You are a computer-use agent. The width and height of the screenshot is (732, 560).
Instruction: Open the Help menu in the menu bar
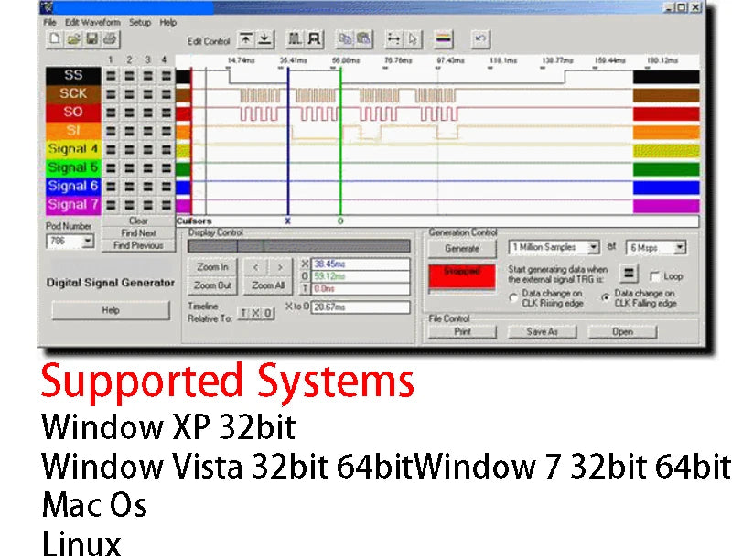tap(168, 22)
